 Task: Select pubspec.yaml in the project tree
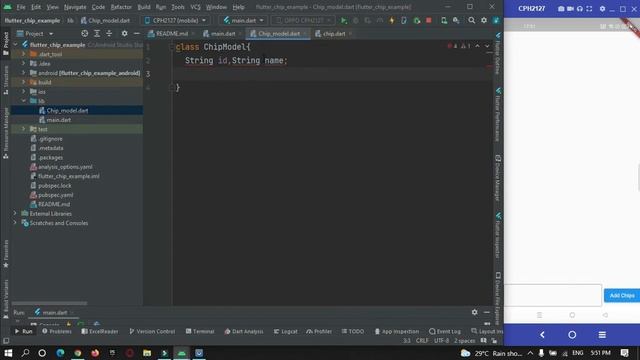click(56, 195)
